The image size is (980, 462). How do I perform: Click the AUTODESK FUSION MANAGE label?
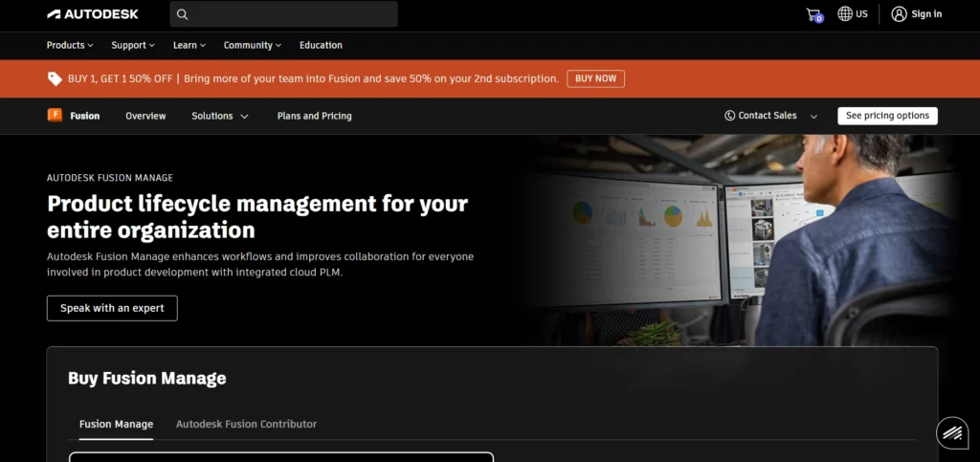(110, 178)
